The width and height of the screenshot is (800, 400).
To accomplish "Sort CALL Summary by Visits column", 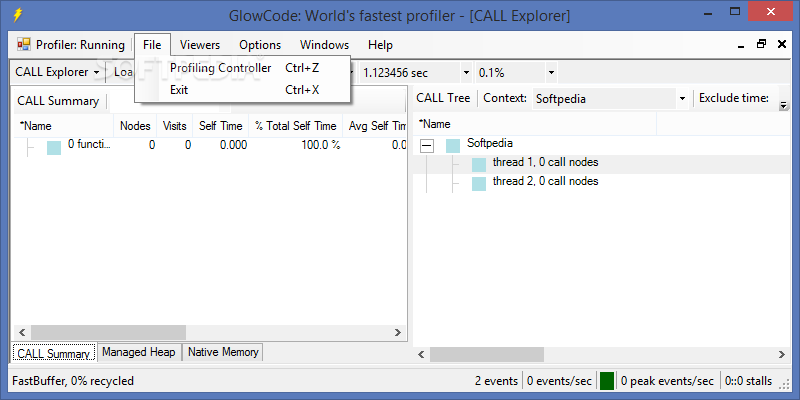I will click(174, 126).
